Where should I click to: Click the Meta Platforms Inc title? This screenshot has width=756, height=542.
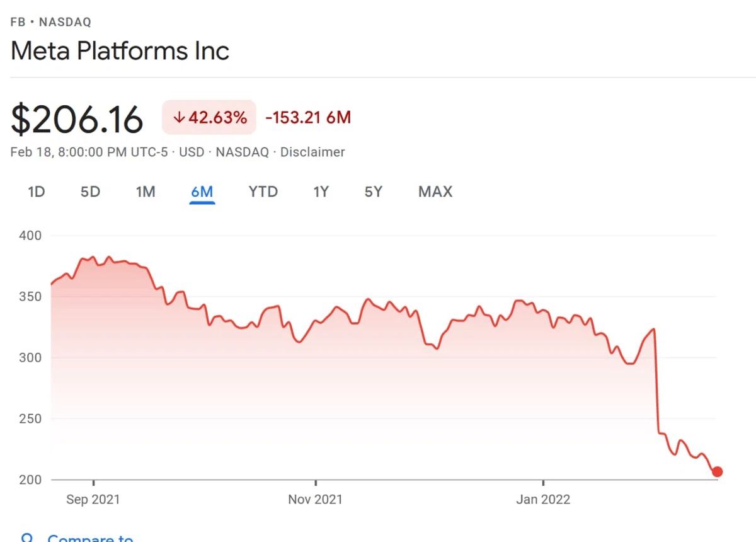(120, 51)
